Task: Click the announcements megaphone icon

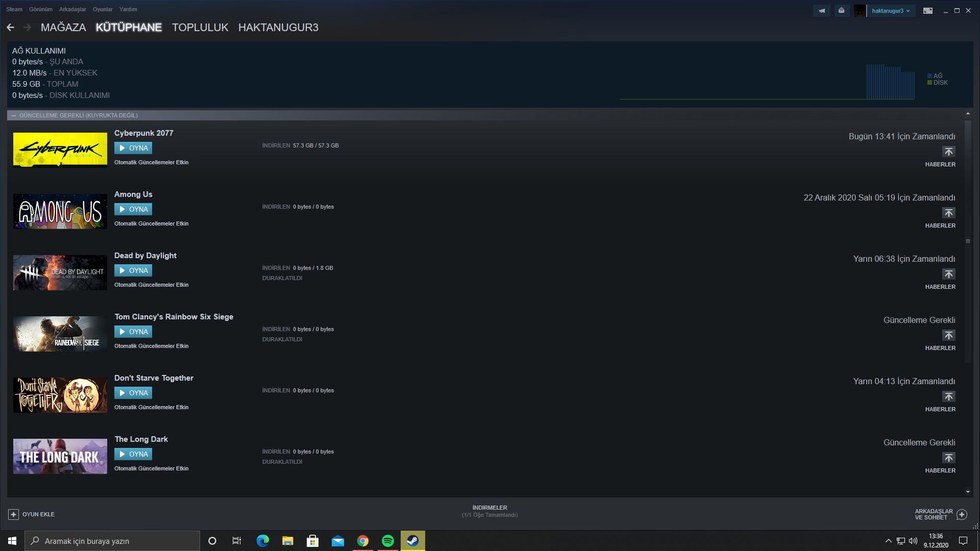Action: coord(822,11)
